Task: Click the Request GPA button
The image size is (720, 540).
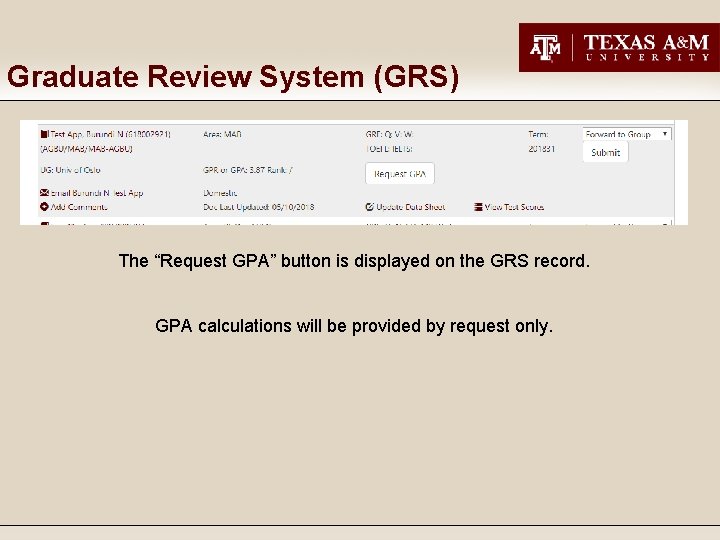Action: (400, 174)
